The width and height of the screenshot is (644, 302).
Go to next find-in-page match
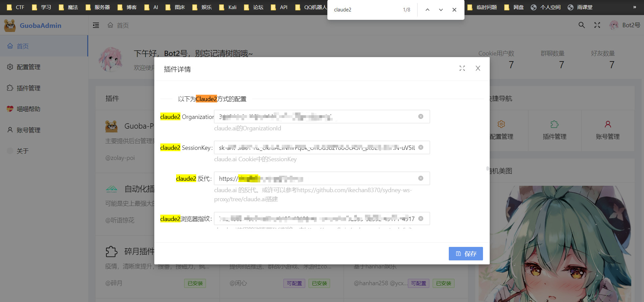click(x=441, y=10)
